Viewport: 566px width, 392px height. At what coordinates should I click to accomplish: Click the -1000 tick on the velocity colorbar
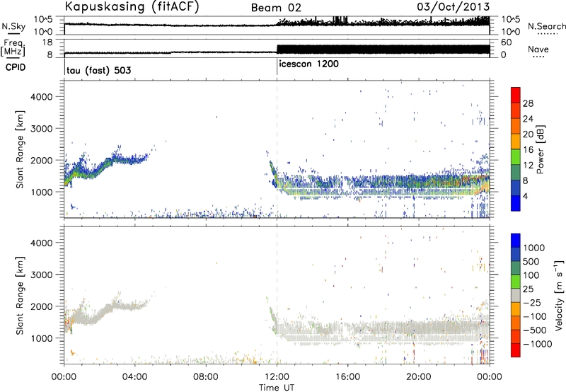tap(538, 344)
